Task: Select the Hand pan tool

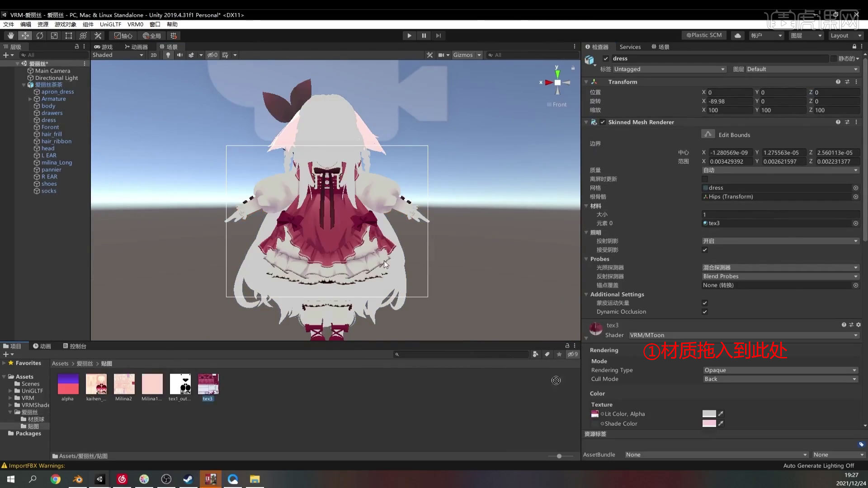Action: (11, 35)
